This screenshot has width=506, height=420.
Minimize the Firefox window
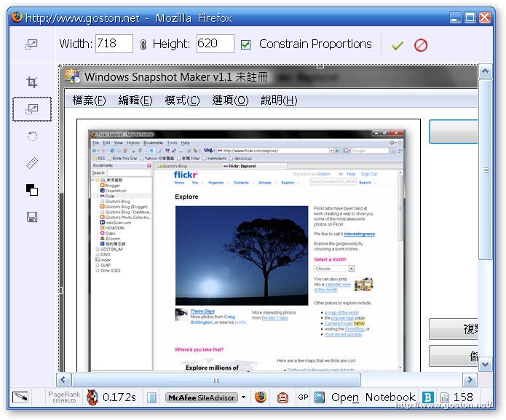coord(455,17)
